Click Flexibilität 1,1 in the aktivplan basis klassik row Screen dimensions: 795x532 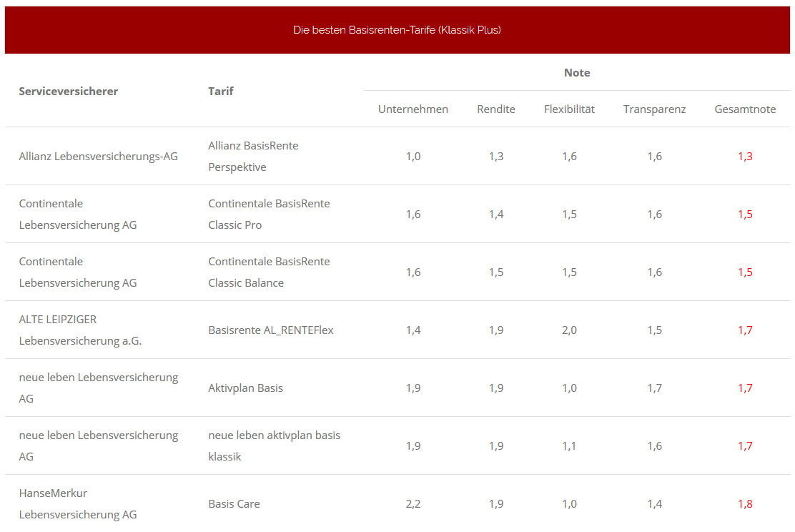click(x=569, y=445)
